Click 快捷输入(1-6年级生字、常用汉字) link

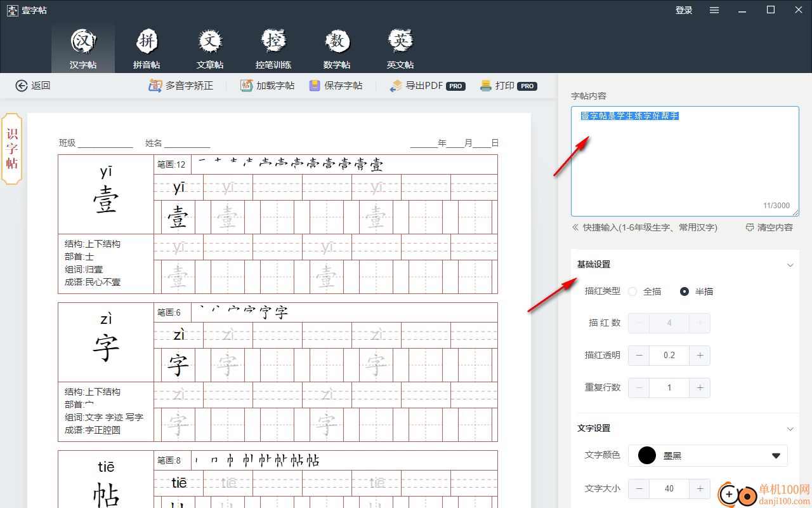650,227
